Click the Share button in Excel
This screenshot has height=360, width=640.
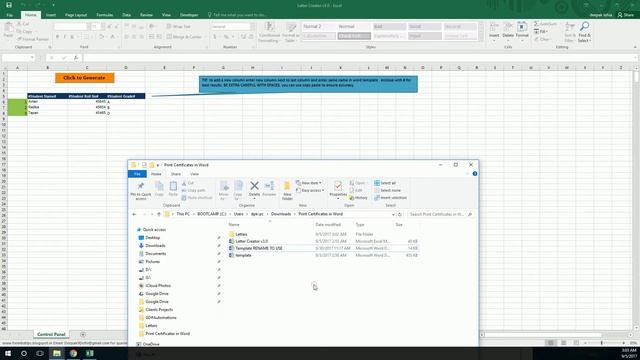[x=626, y=15]
